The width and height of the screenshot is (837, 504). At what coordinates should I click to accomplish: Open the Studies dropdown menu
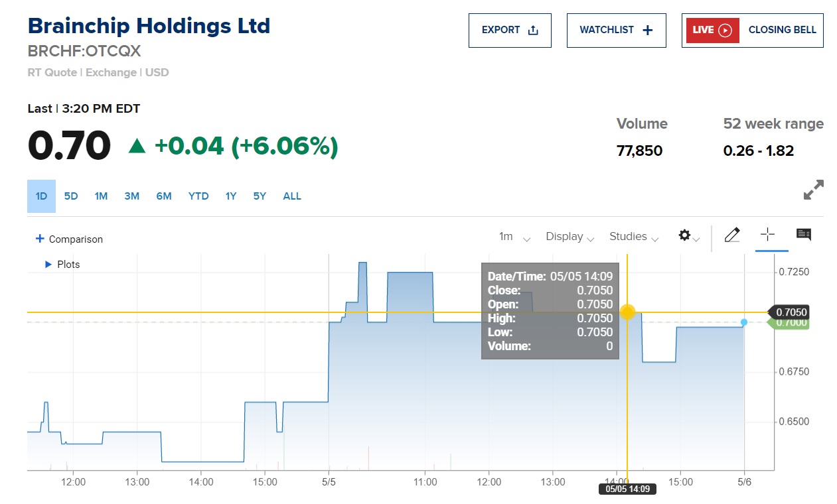(633, 237)
